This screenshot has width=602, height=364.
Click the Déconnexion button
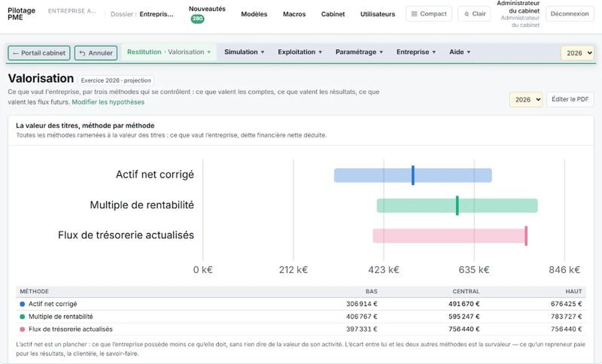[x=569, y=14]
